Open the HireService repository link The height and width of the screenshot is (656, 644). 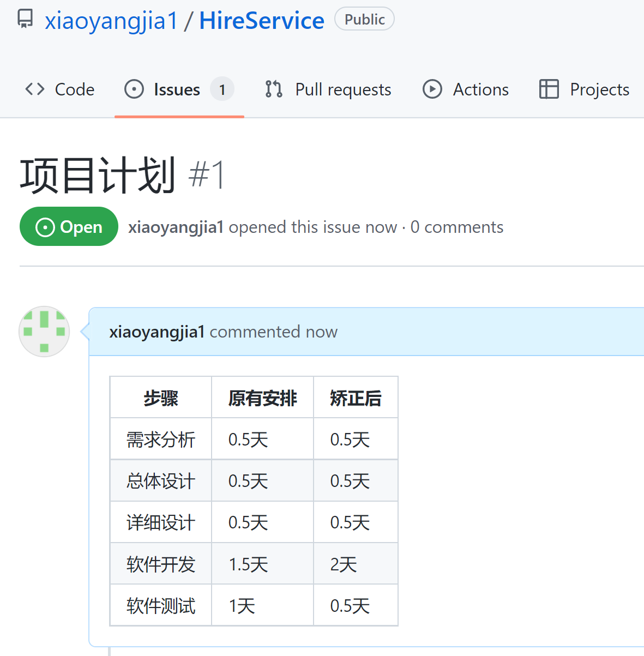click(x=262, y=21)
